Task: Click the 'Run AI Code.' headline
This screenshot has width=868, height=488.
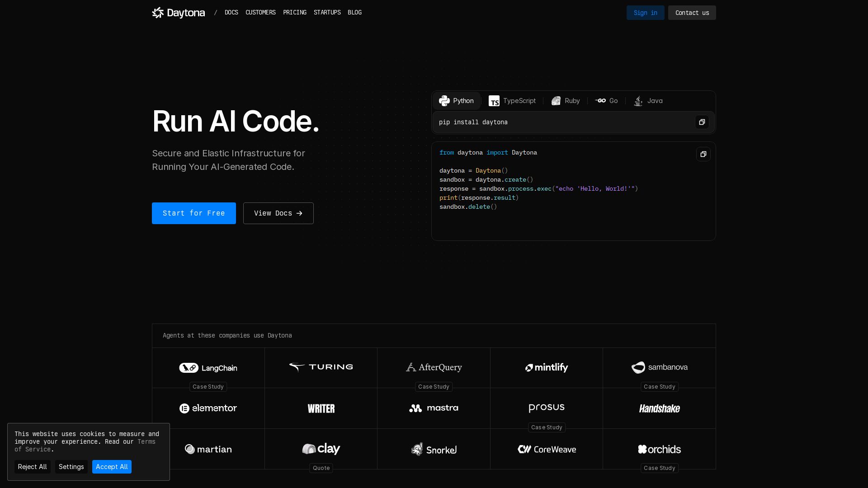Action: (236, 121)
